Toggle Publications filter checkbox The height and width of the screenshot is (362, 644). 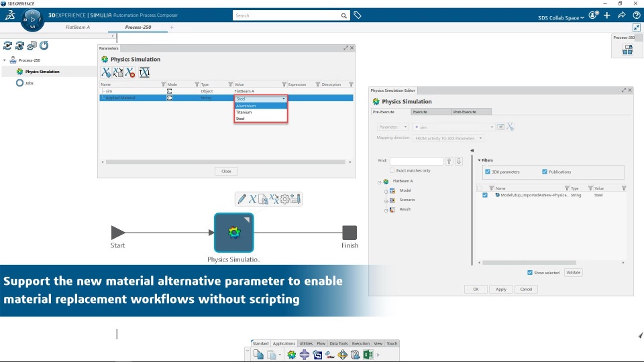pyautogui.click(x=545, y=172)
